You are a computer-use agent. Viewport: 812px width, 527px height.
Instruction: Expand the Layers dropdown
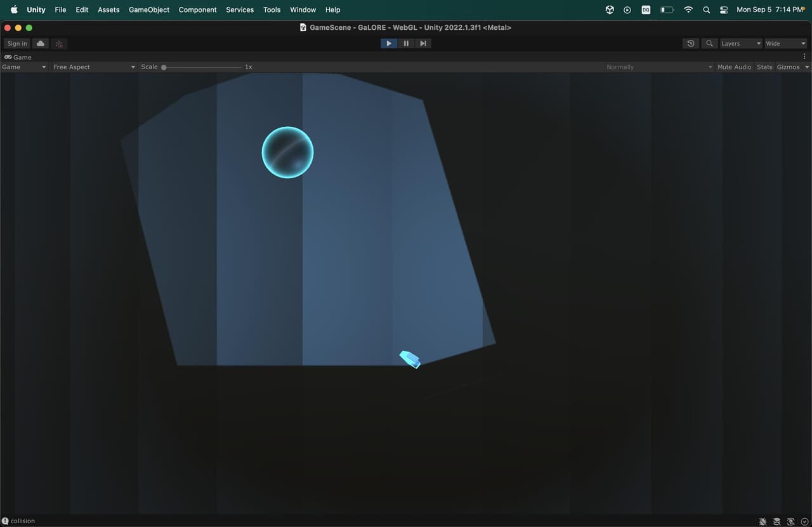(740, 43)
